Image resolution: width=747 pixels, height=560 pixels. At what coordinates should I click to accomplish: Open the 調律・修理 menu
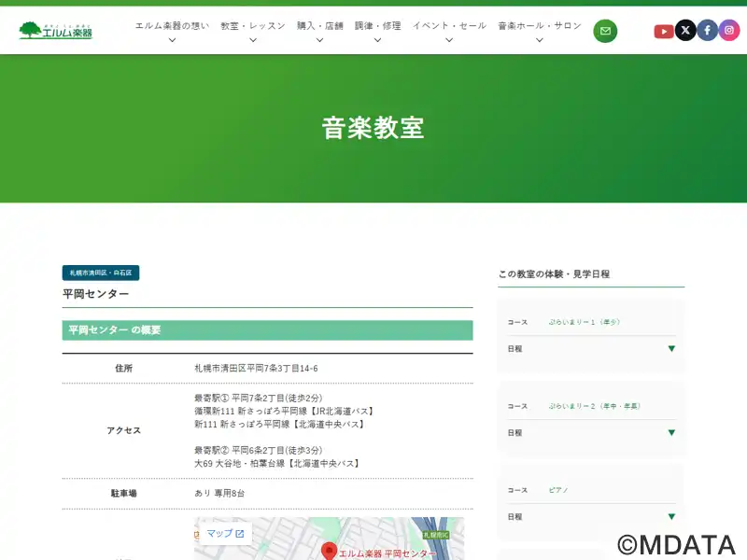click(377, 31)
